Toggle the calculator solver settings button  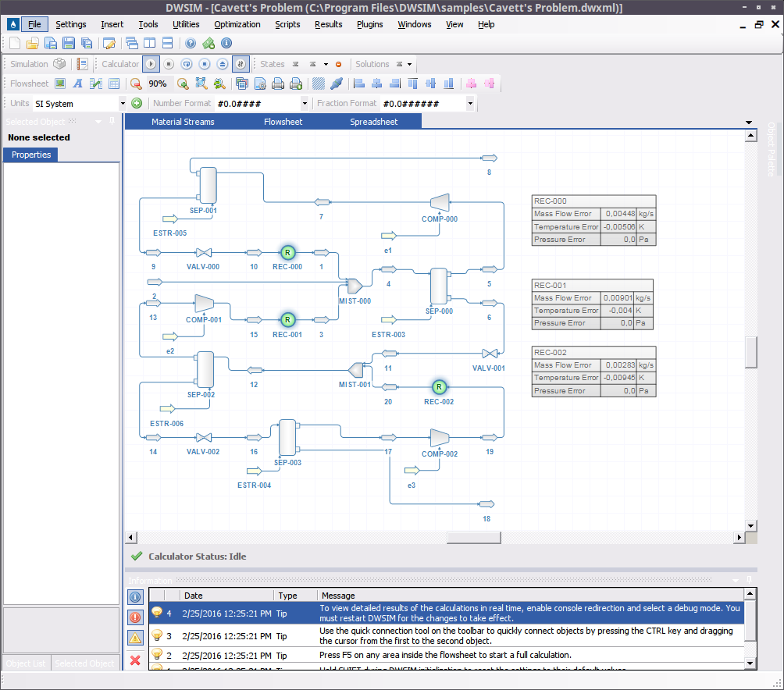coord(241,64)
